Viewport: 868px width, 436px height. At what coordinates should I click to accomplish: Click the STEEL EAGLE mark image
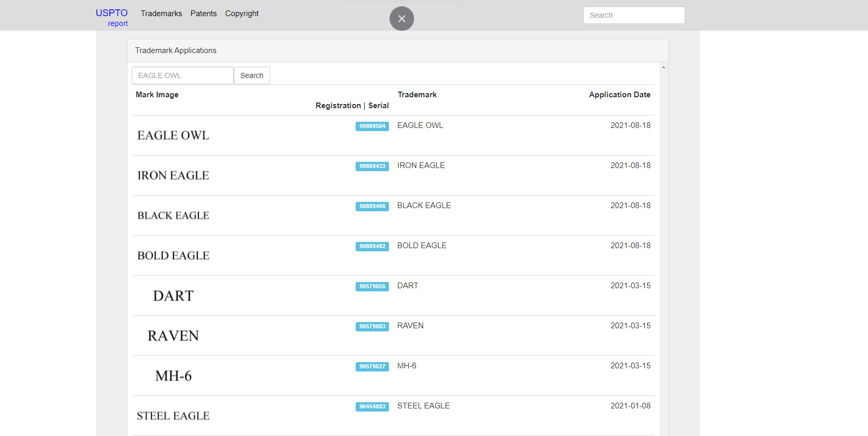tap(173, 416)
